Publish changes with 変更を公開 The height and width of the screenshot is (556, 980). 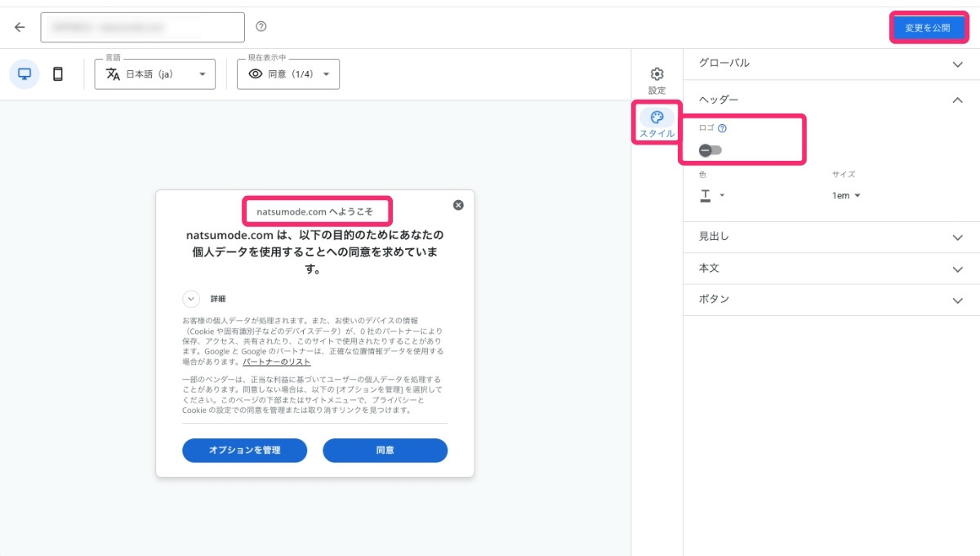coord(929,26)
